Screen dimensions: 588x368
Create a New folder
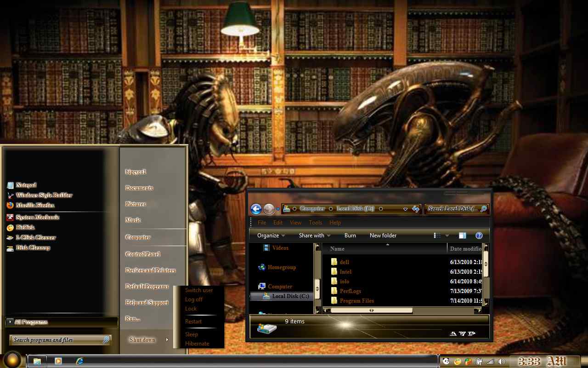pyautogui.click(x=383, y=236)
